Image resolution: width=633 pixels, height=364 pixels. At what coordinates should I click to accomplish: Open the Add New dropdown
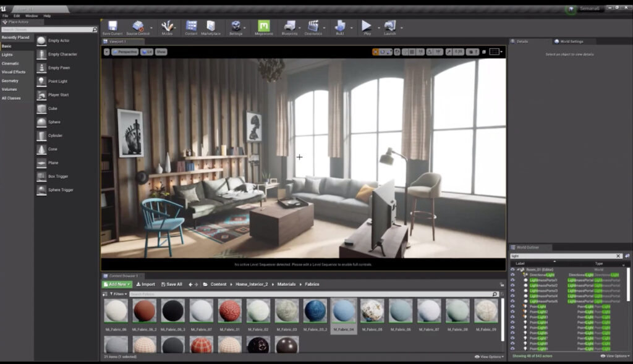117,284
